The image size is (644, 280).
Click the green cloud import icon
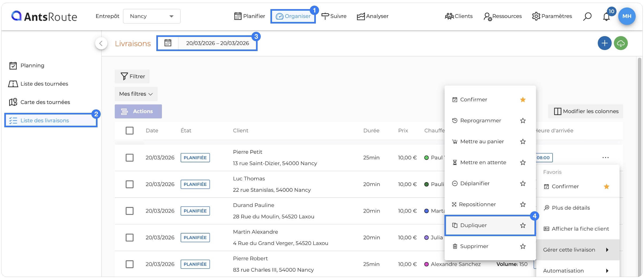click(x=620, y=43)
